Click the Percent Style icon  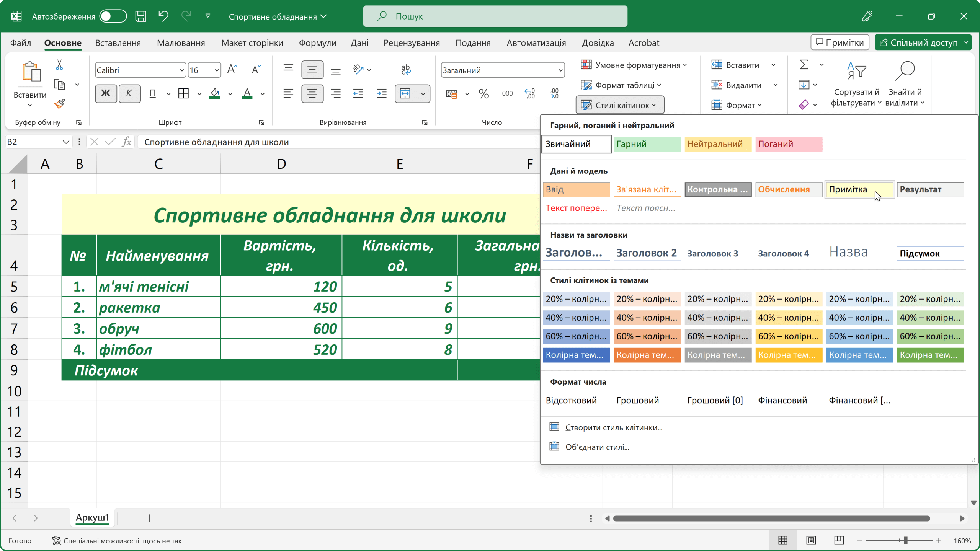pyautogui.click(x=483, y=93)
